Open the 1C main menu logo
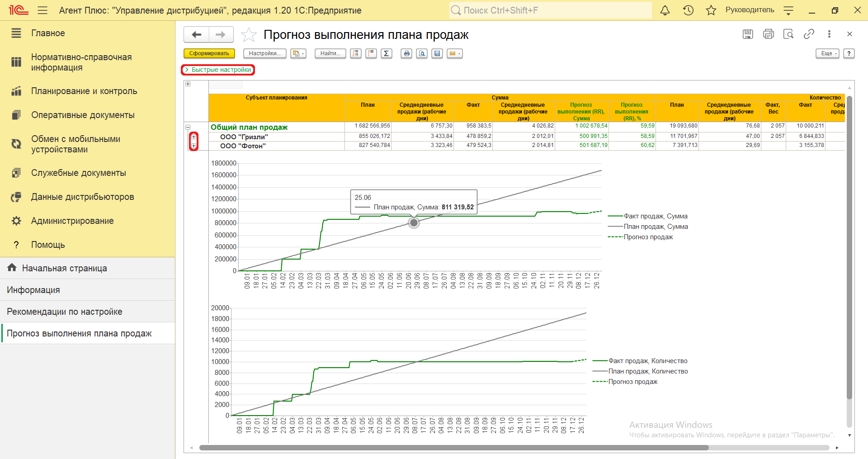Screen dimensions: 868x459 [19, 10]
